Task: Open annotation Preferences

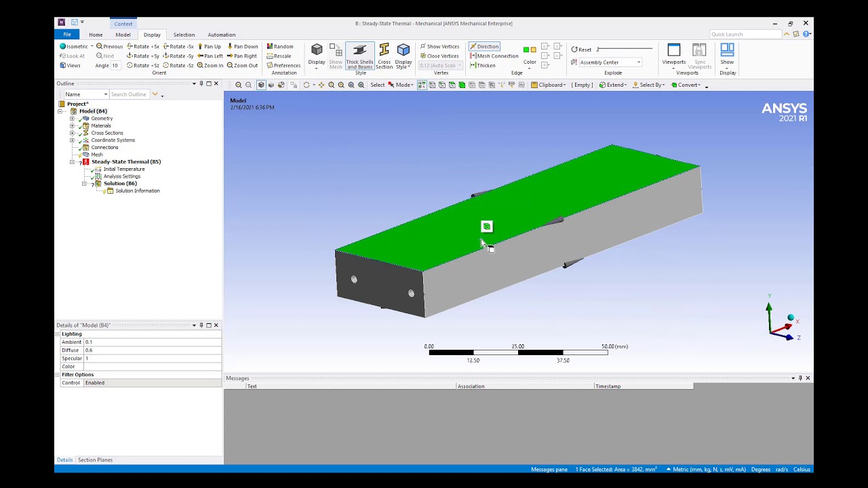Action: 283,66
